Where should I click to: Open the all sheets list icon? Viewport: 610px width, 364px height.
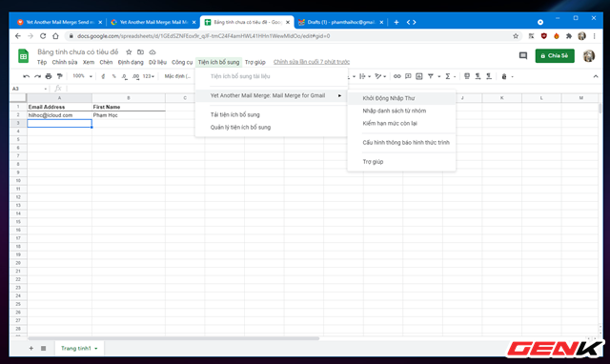click(x=44, y=348)
